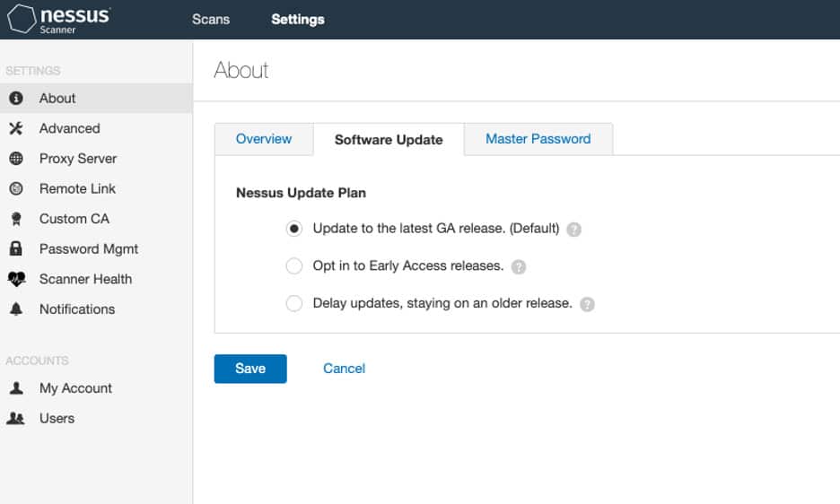The image size is (840, 504).
Task: Select Update to the latest GA release
Action: point(293,229)
